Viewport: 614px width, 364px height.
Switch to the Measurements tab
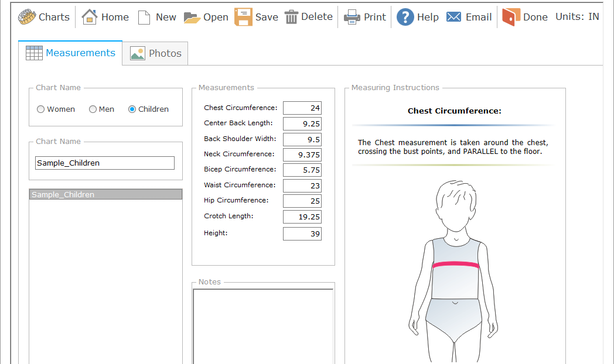coord(70,53)
